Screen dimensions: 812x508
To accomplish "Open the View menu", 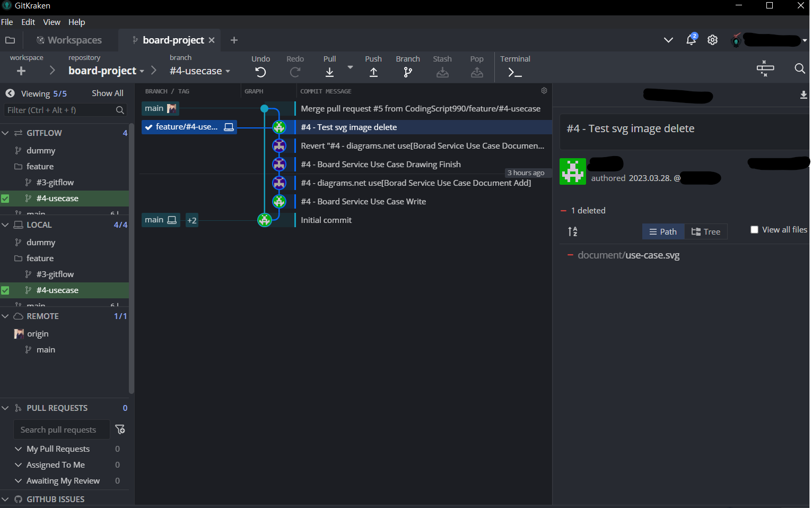I will [x=51, y=22].
